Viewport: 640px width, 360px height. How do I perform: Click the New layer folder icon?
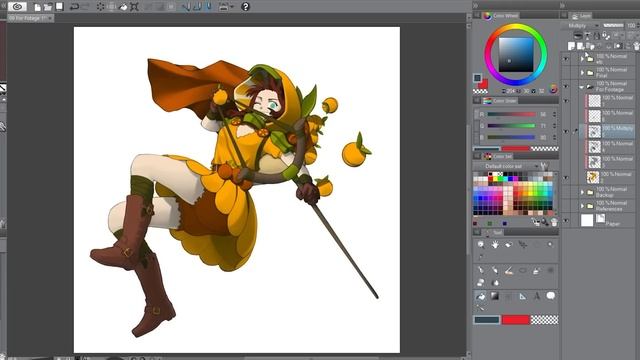coord(590,46)
